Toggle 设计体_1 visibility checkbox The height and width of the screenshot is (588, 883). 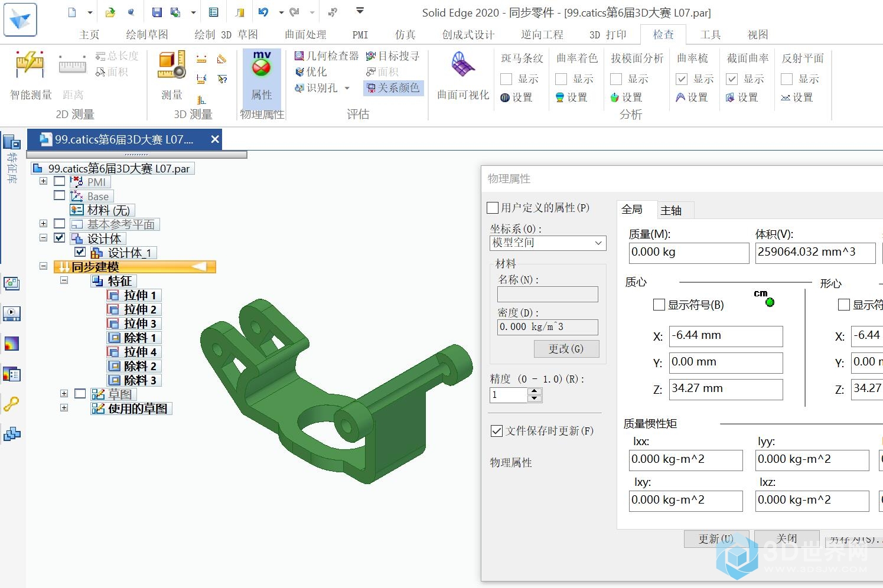tap(80, 252)
